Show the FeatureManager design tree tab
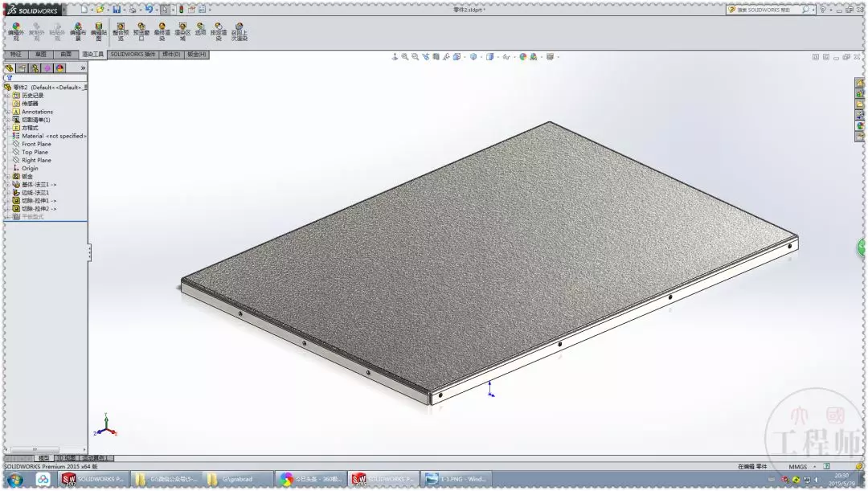Screen dimensions: 868x491 [10, 68]
